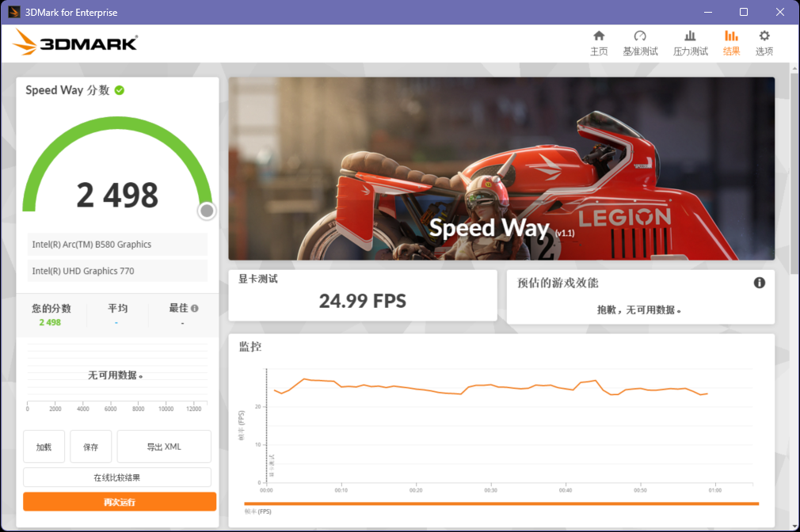Click green validation checkmark next to Speed Way
Viewport: 800px width, 532px height.
click(120, 90)
